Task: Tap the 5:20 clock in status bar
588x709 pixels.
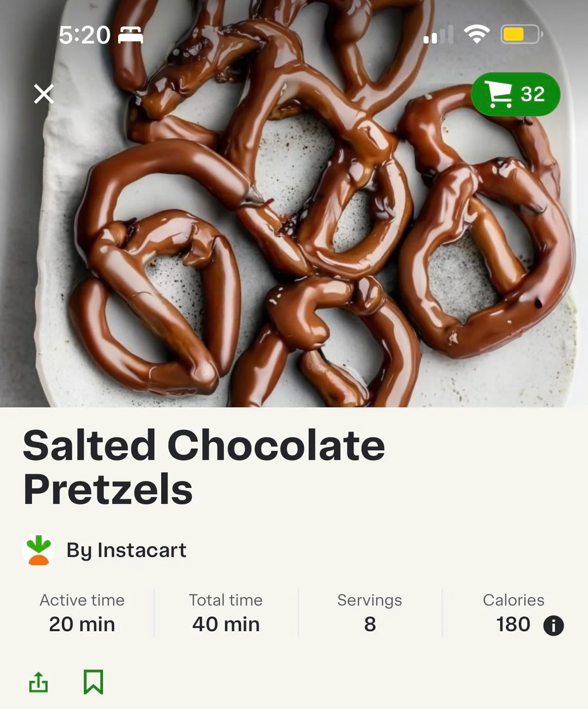Action: (x=84, y=35)
